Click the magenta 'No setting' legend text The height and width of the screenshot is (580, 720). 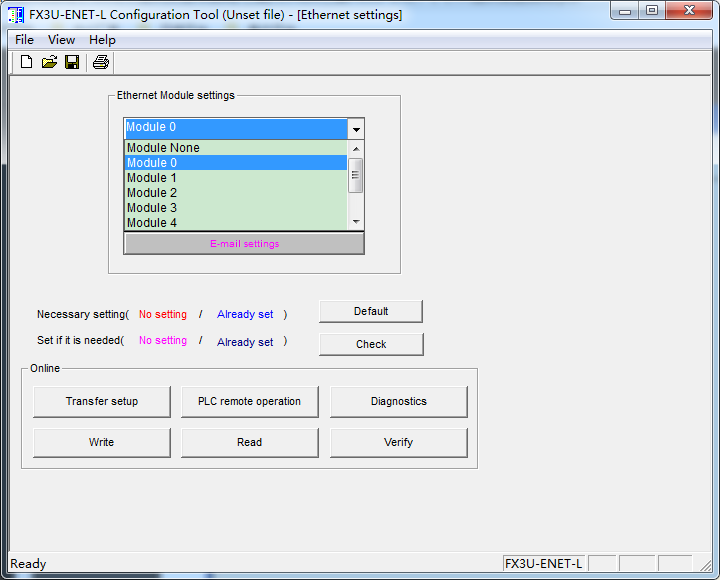[163, 340]
